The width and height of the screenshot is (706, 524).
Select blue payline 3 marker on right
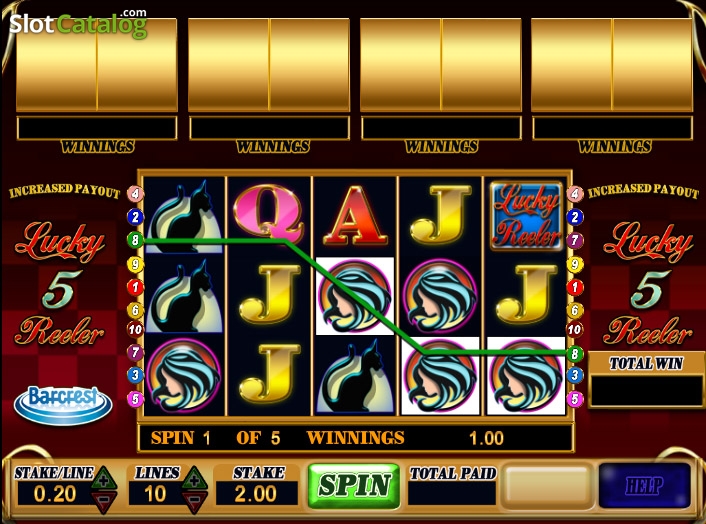pos(575,375)
